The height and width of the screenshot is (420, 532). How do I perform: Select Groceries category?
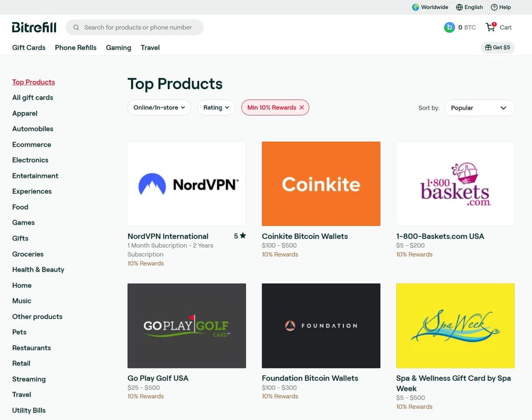click(x=28, y=254)
